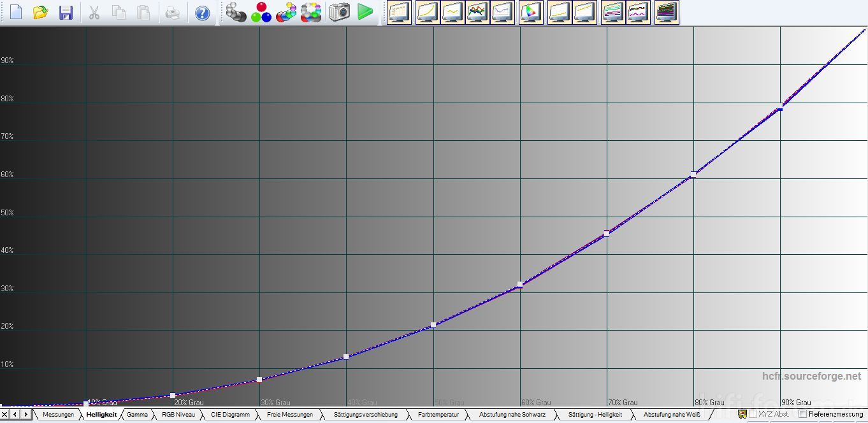Switch to the Gamma tab
868x423 pixels.
click(137, 415)
